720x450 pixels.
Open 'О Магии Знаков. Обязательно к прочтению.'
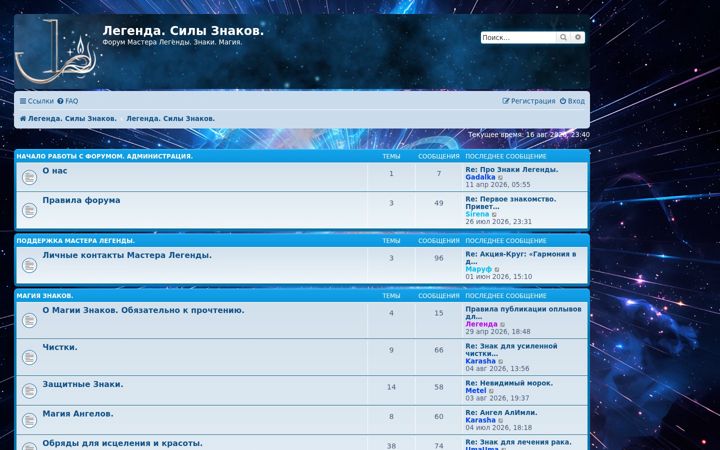pos(143,310)
